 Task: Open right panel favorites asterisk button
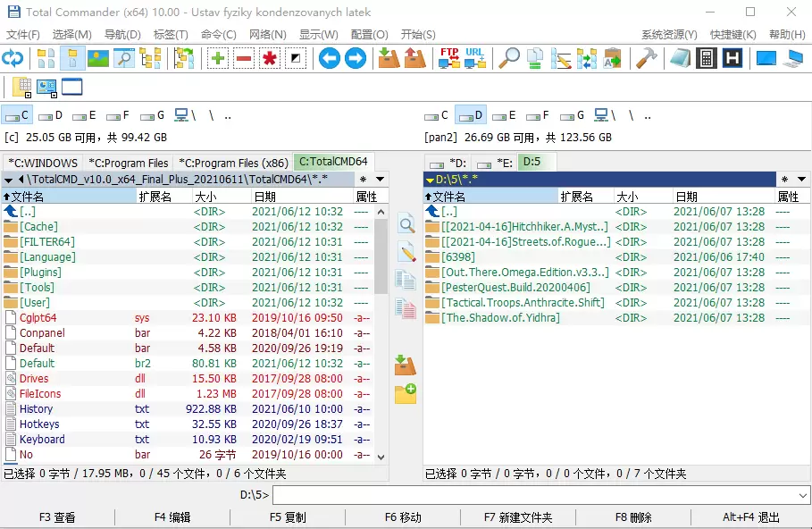(784, 180)
